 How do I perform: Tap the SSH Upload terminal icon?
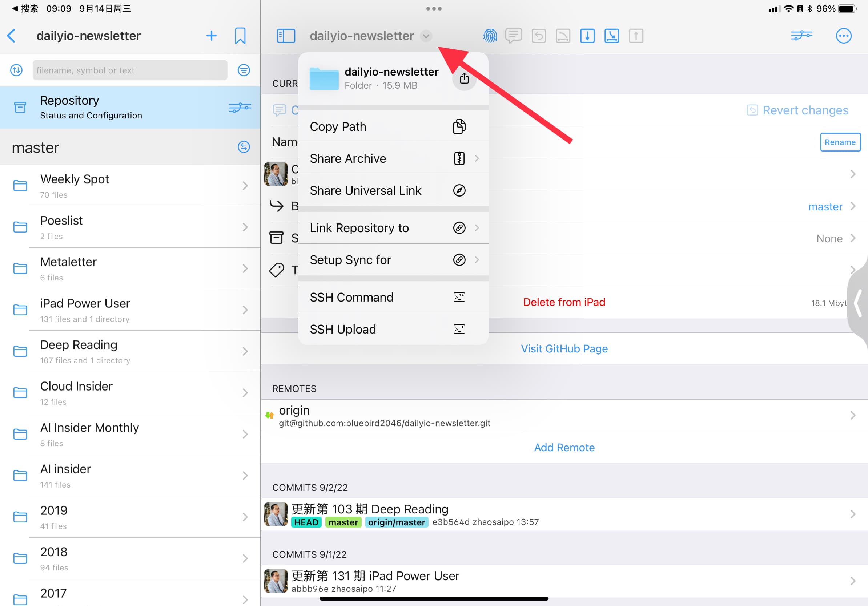(x=459, y=329)
